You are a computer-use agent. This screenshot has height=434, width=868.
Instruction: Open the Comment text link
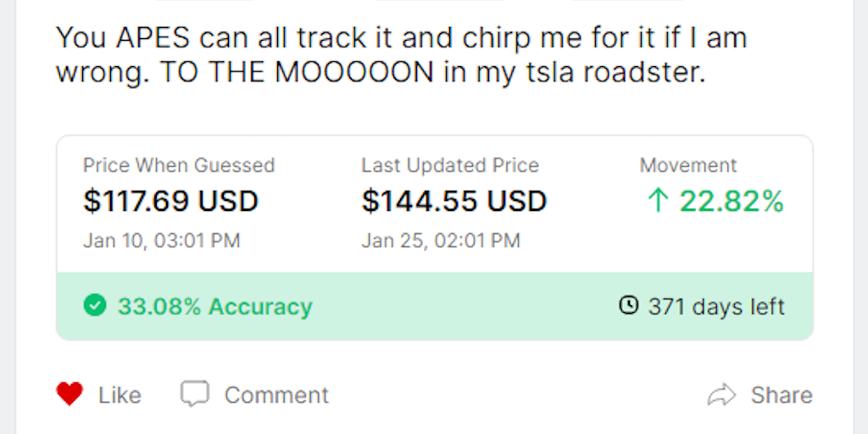[x=276, y=395]
